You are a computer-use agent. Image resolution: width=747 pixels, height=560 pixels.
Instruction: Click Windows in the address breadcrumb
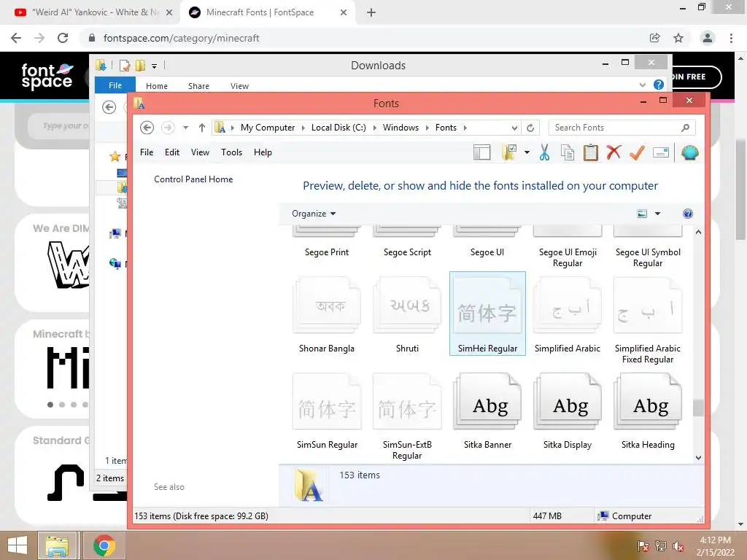click(400, 128)
